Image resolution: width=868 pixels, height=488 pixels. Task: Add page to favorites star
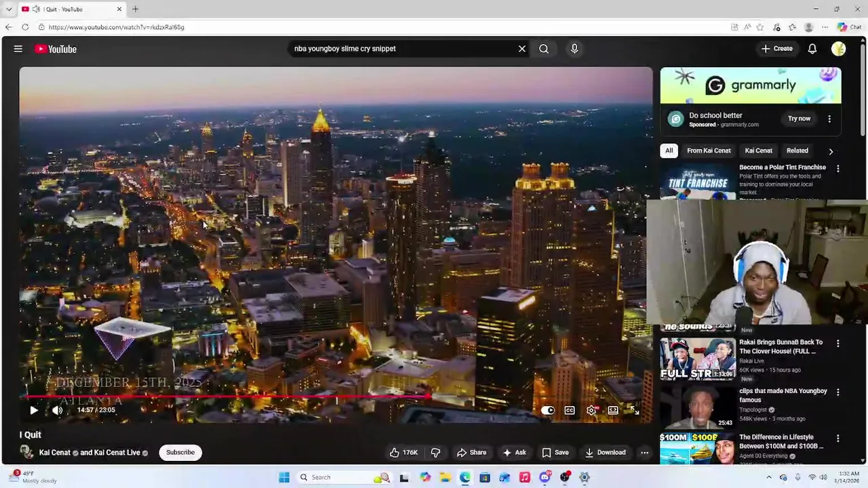click(x=760, y=27)
